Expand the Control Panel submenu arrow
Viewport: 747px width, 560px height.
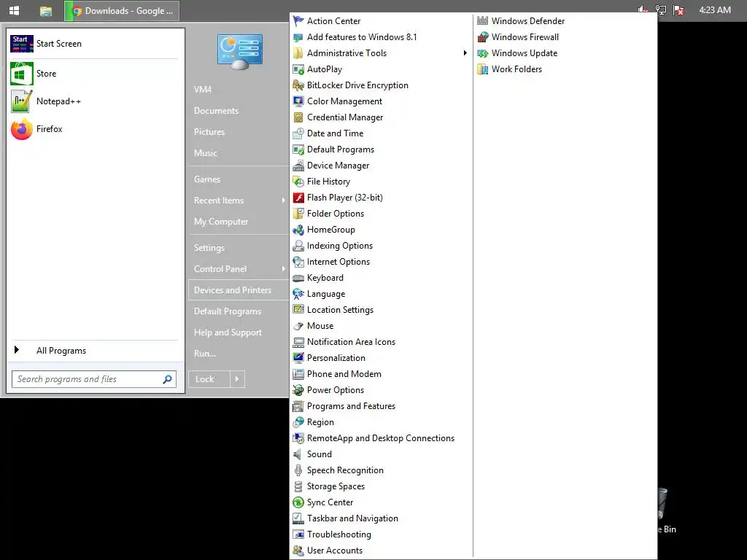283,269
